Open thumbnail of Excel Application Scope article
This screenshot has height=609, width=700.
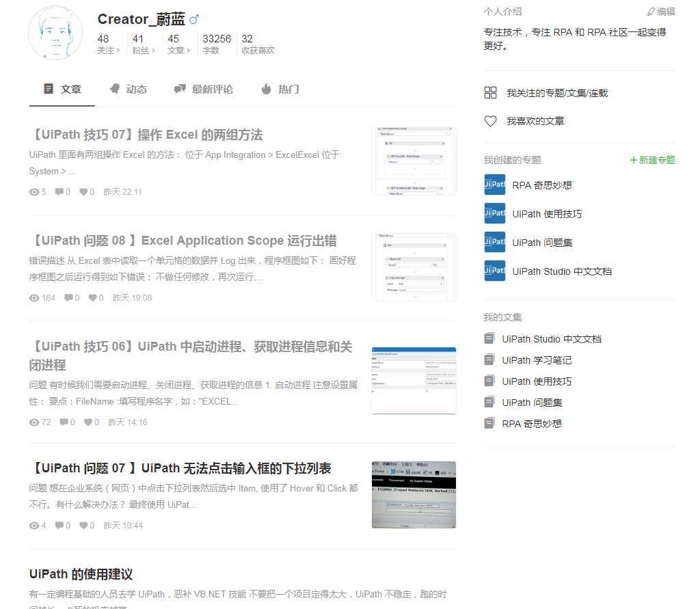click(x=414, y=267)
